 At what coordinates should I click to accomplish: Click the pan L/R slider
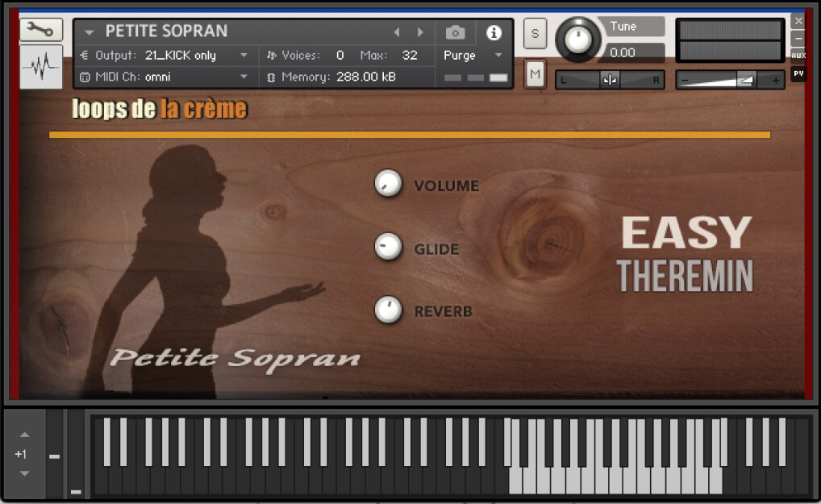(x=610, y=80)
